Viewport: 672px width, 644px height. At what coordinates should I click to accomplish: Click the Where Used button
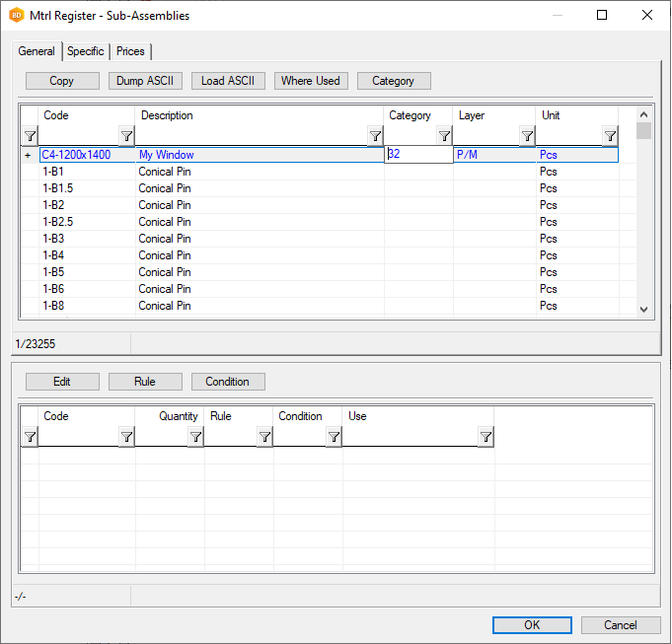(310, 81)
